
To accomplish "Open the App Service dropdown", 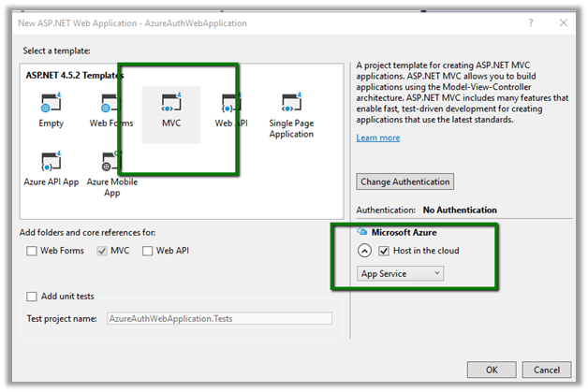I will 401,273.
